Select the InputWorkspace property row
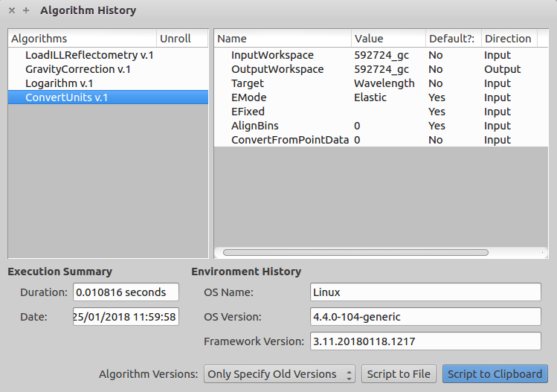 point(272,55)
